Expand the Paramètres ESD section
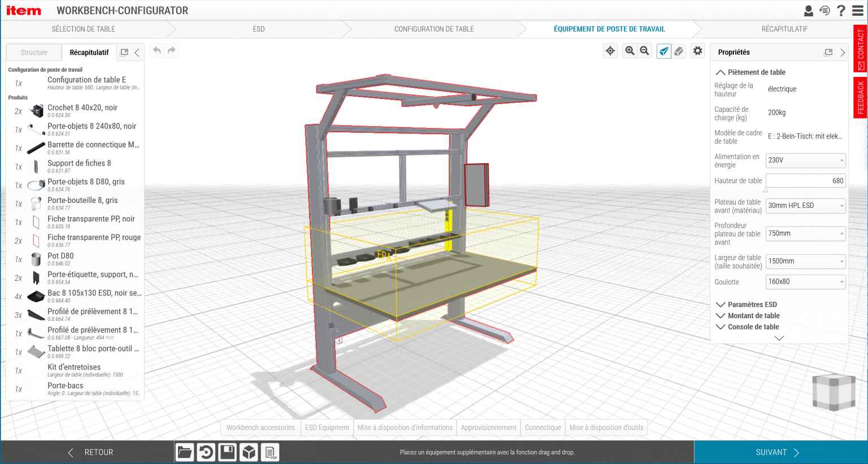The width and height of the screenshot is (868, 464). tap(747, 304)
